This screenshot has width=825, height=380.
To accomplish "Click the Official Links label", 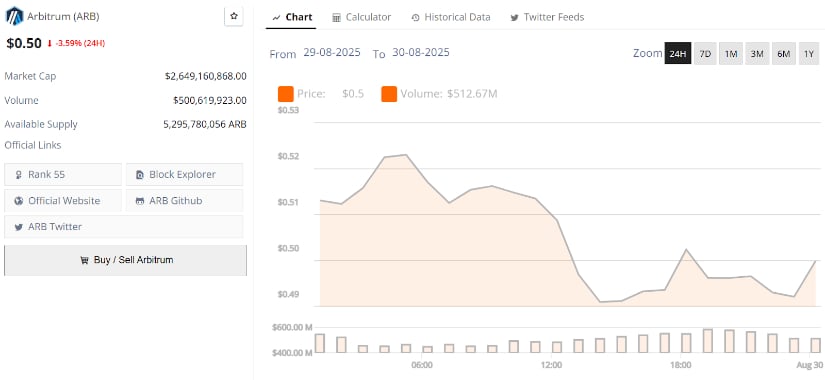I will 33,145.
